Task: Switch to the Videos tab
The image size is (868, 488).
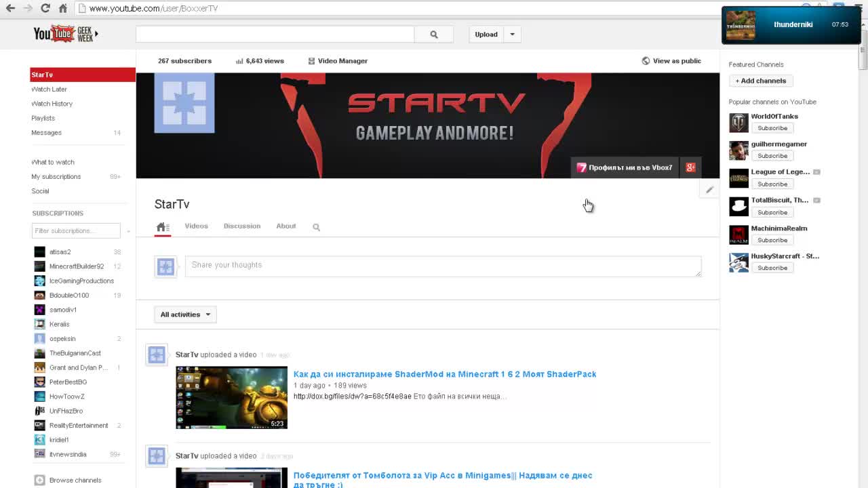Action: click(196, 226)
